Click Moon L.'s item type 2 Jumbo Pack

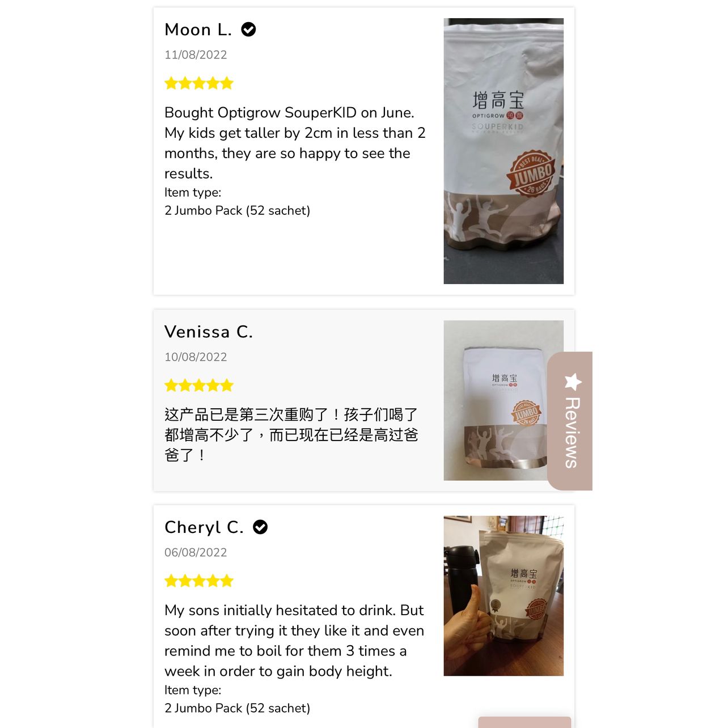[237, 210]
